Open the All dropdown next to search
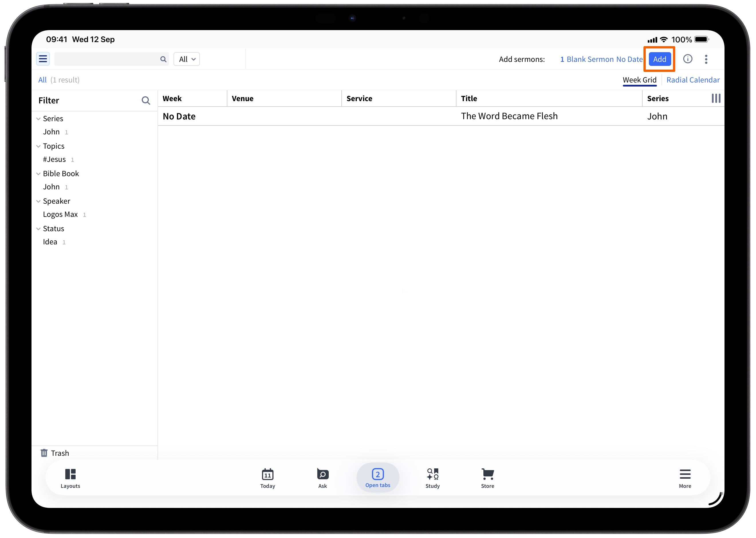Screen dimensions: 756x538 187,59
